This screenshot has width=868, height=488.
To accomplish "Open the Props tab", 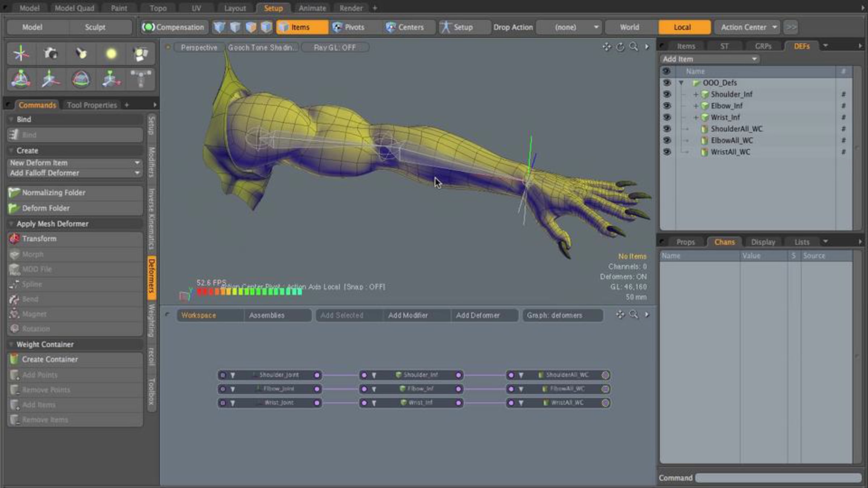I will click(685, 242).
